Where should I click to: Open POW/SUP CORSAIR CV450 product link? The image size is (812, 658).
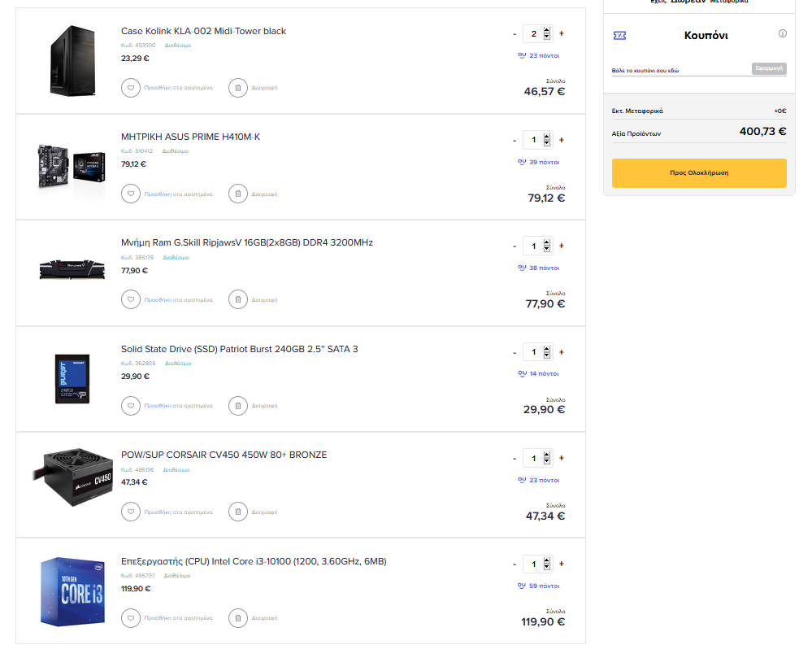(224, 455)
